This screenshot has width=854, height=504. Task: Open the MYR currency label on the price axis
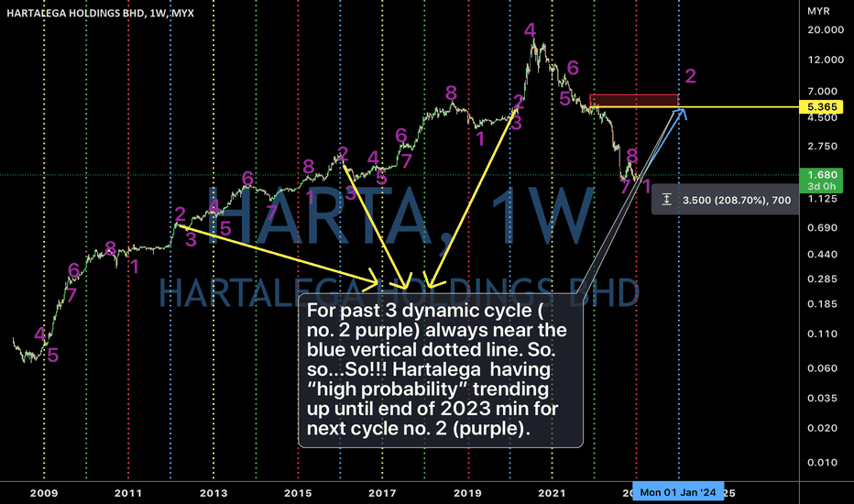point(818,11)
